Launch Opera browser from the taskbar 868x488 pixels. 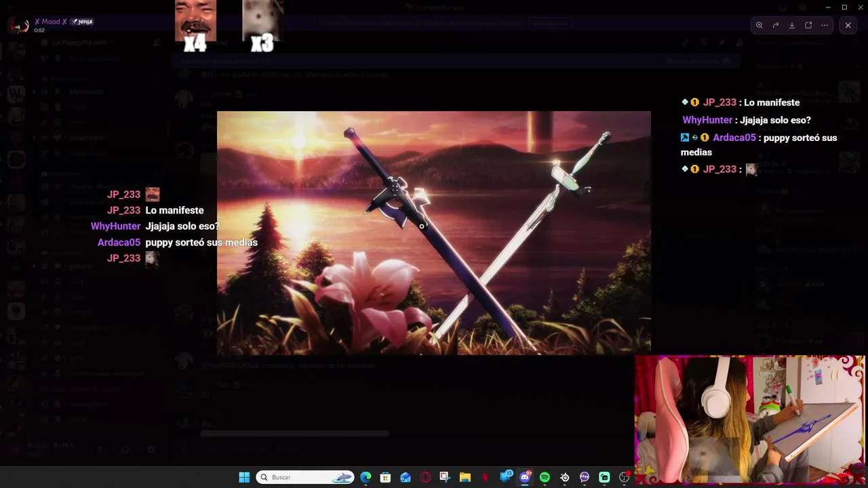425,477
